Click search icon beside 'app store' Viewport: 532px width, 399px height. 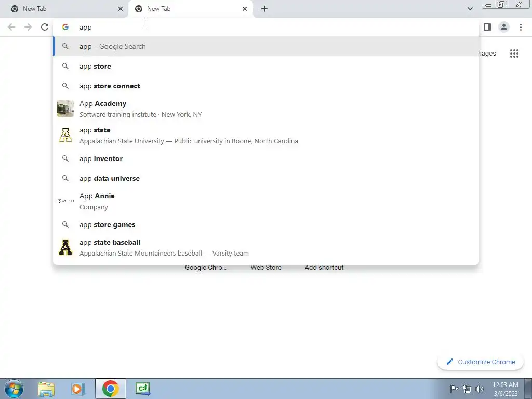pyautogui.click(x=65, y=66)
